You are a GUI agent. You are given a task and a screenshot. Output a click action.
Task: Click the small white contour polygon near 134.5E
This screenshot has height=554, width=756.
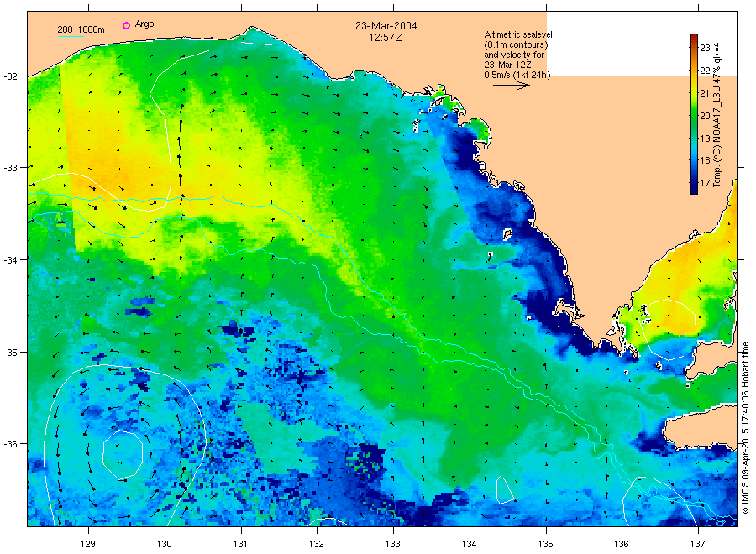click(505, 490)
